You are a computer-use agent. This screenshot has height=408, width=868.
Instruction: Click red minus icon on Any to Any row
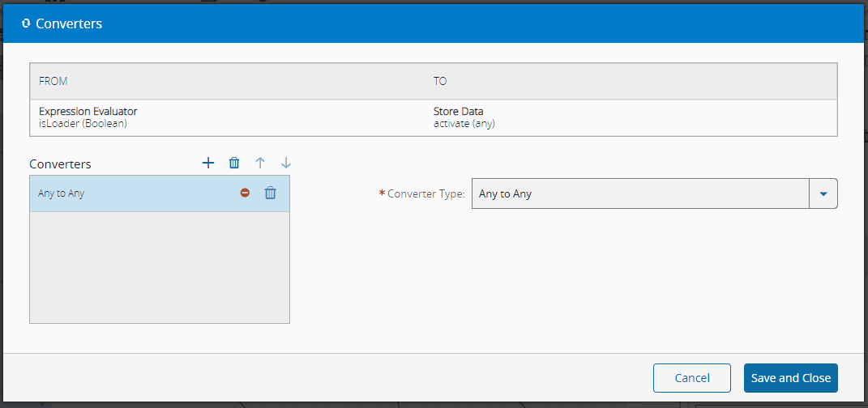pyautogui.click(x=245, y=193)
